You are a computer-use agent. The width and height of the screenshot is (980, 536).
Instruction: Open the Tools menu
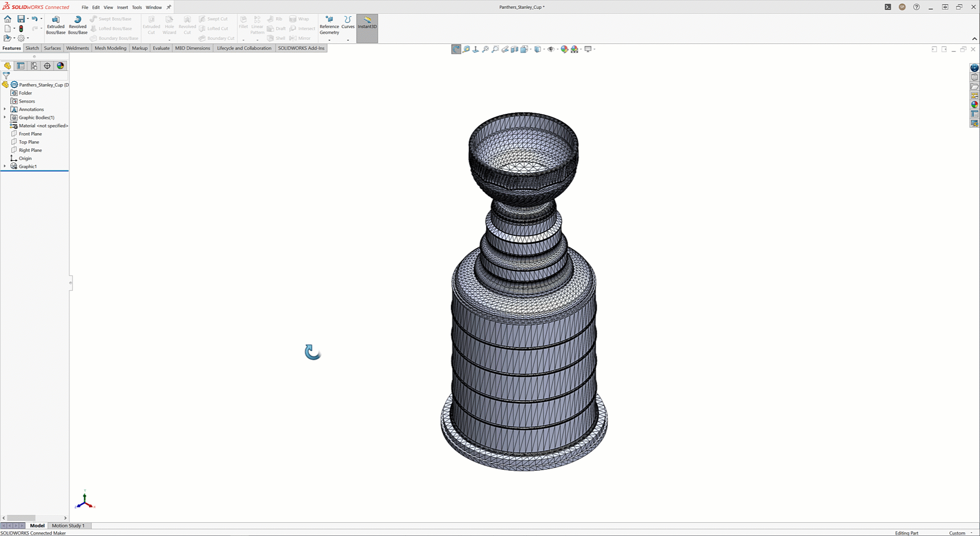tap(137, 7)
